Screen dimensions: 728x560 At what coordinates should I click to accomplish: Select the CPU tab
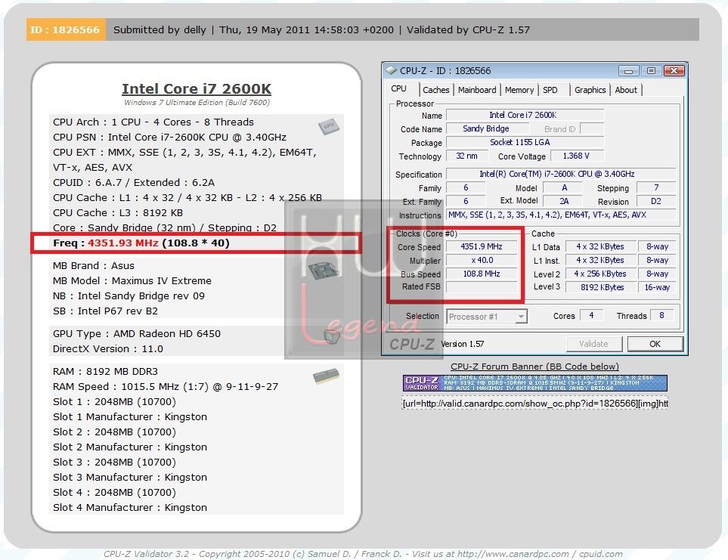(x=399, y=88)
